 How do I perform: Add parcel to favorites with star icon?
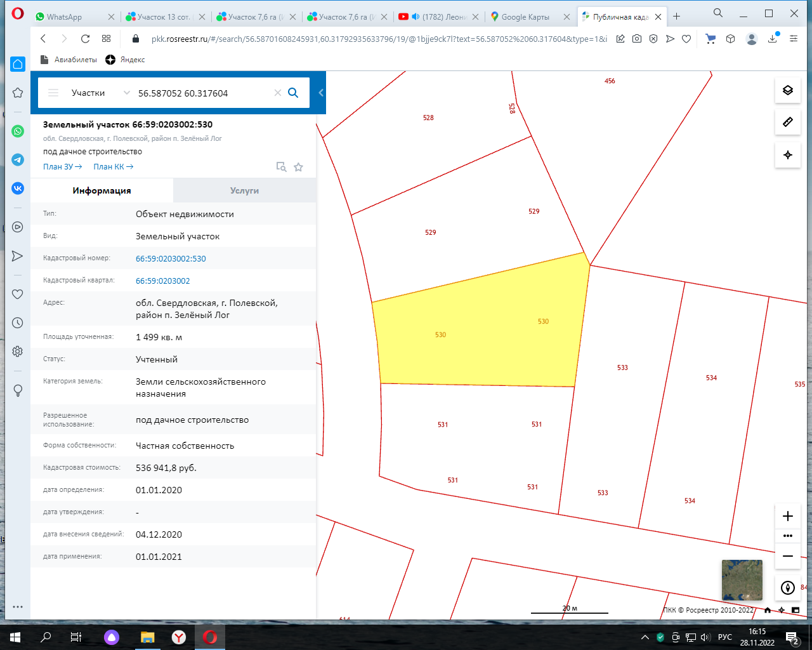[298, 167]
